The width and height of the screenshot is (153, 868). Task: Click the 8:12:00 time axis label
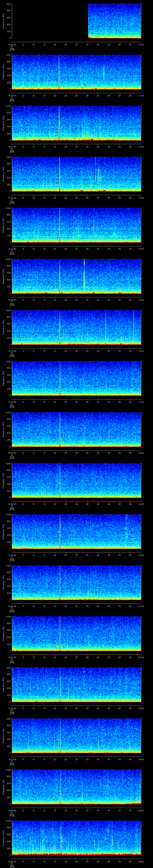point(12,198)
